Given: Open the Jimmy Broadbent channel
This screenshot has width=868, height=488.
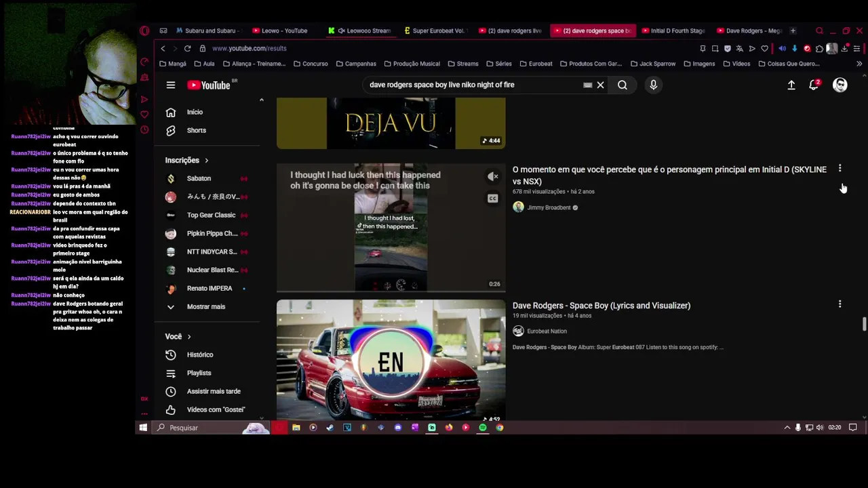Looking at the screenshot, I should 549,207.
